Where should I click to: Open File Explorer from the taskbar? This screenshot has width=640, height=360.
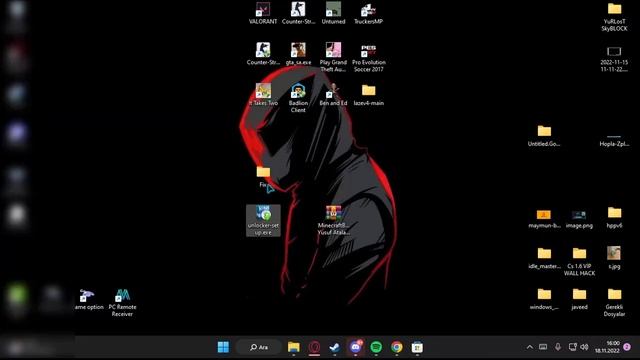[x=293, y=347]
